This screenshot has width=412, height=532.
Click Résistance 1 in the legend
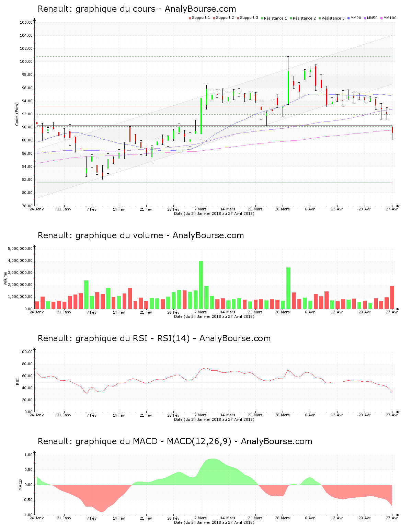pos(274,18)
